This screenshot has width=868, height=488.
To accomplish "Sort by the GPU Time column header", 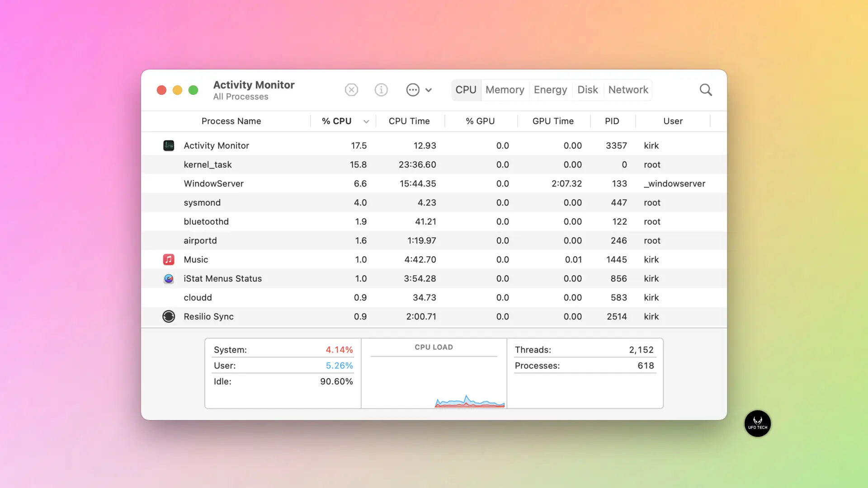I will (553, 121).
